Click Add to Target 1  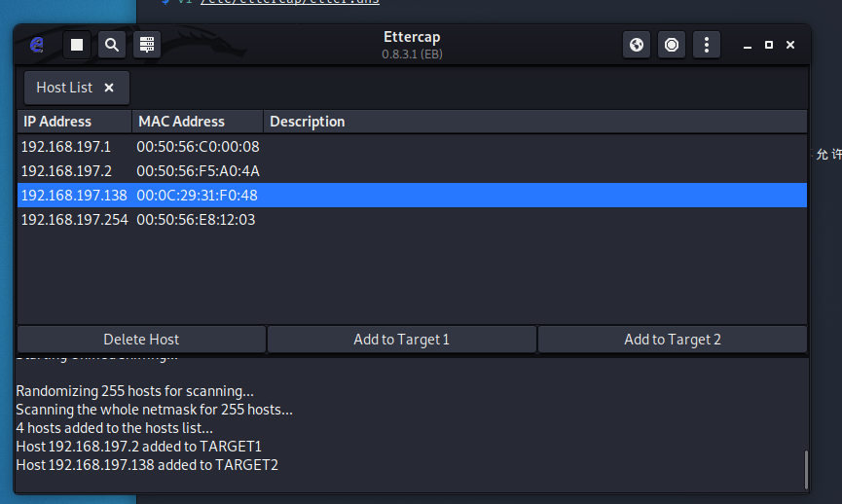point(401,340)
